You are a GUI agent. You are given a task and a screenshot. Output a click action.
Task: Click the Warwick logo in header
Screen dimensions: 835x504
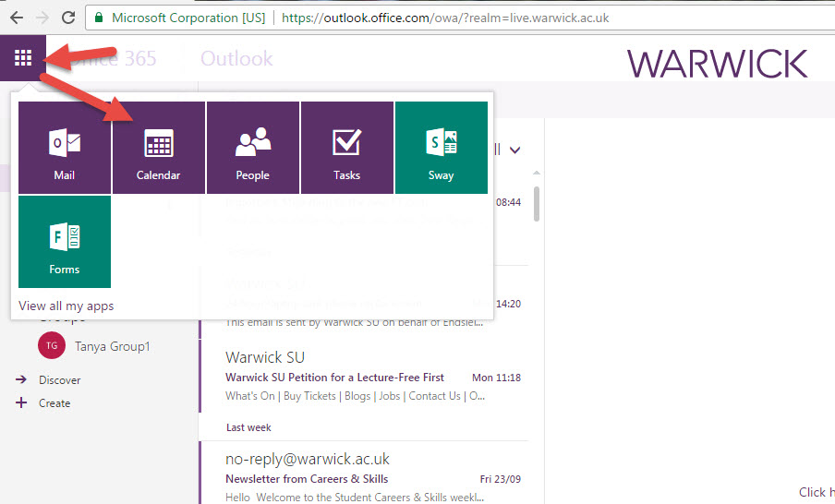[x=718, y=63]
